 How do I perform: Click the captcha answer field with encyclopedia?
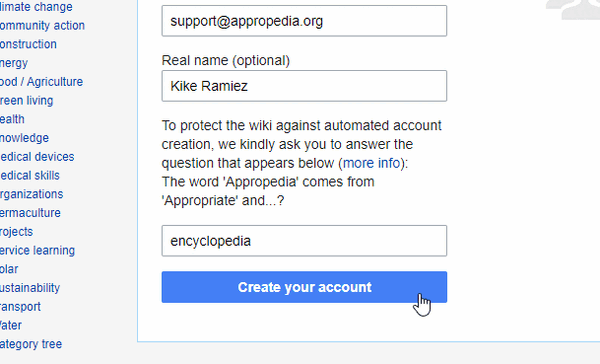[x=304, y=241]
